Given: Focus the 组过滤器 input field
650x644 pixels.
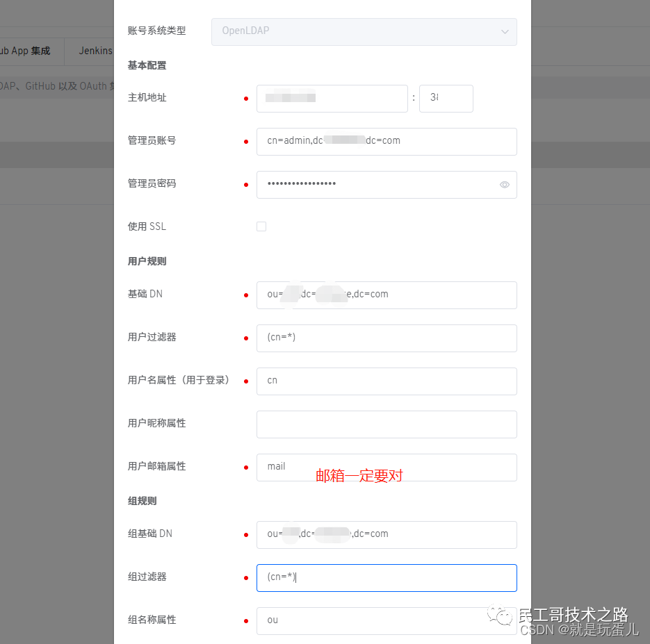Looking at the screenshot, I should click(x=386, y=577).
